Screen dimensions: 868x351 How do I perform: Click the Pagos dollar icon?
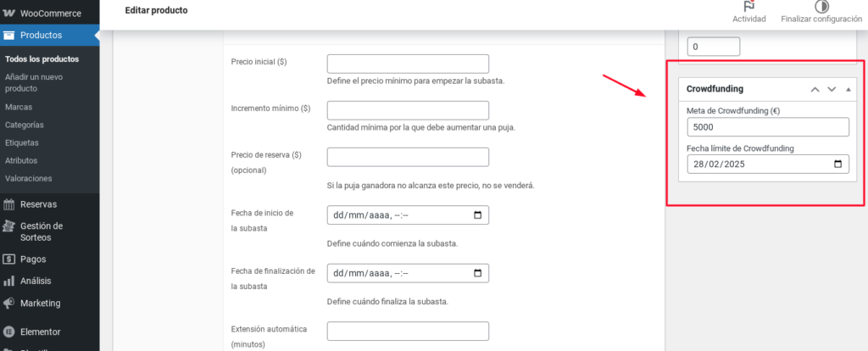pos(8,259)
